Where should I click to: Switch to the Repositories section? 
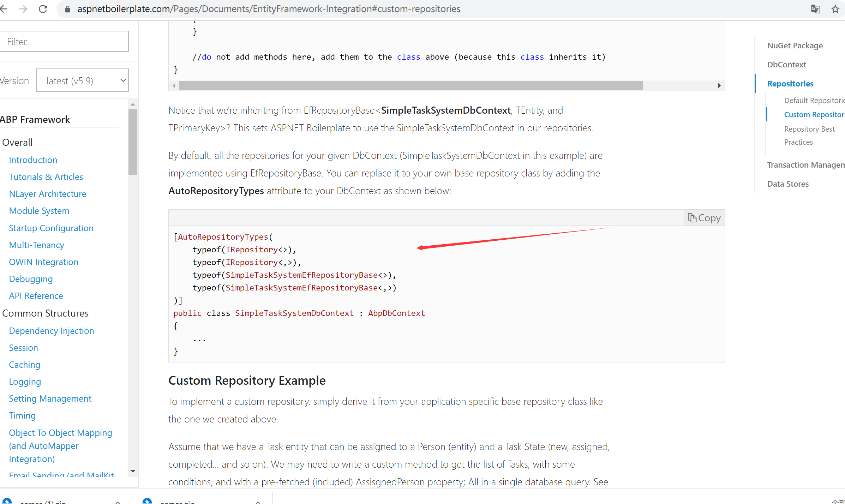790,83
